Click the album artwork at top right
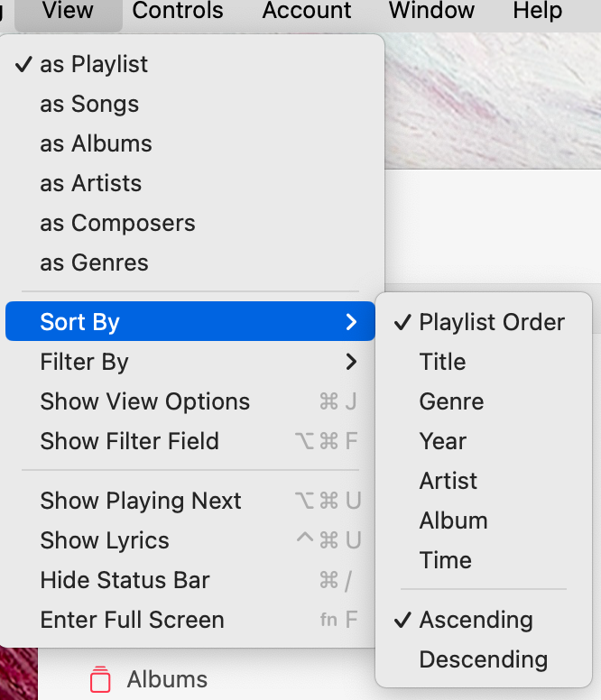Viewport: 601px width, 700px height. [493, 100]
